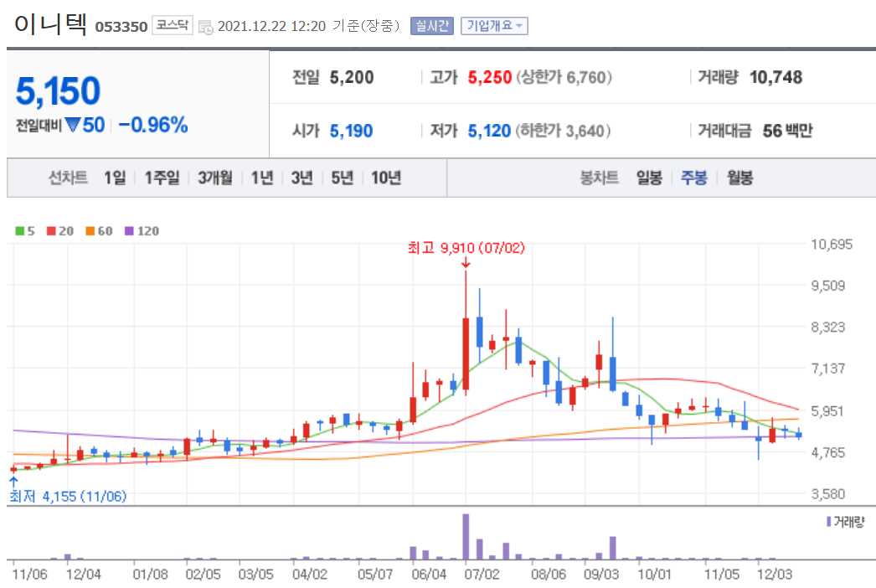Click the orange 60-day moving average legend icon
This screenshot has width=876, height=588.
[89, 230]
